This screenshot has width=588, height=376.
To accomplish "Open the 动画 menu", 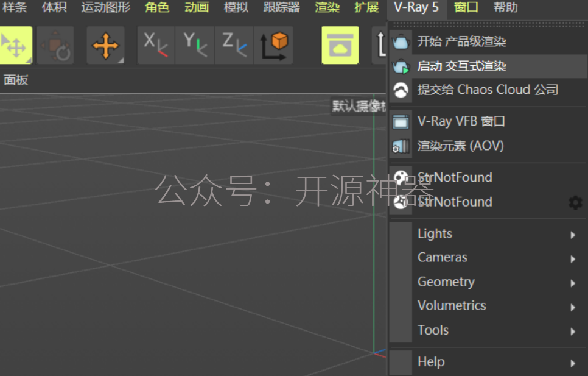I will 197,7.
